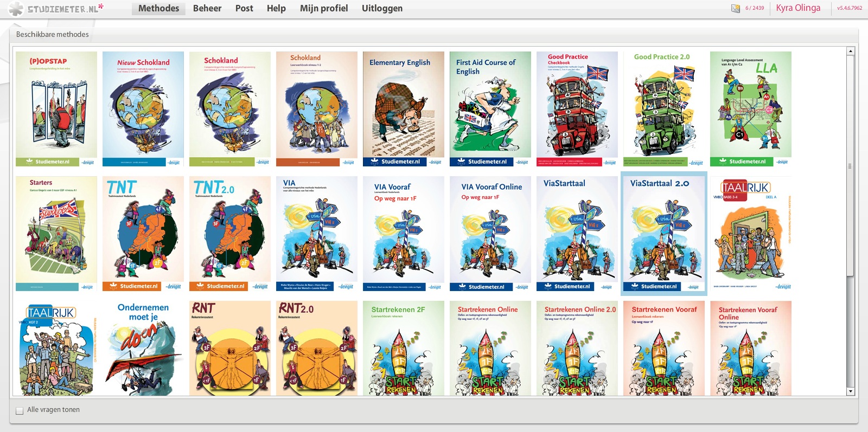Click the Studiemeter.nl logo
The height and width of the screenshot is (432, 868).
coord(56,9)
